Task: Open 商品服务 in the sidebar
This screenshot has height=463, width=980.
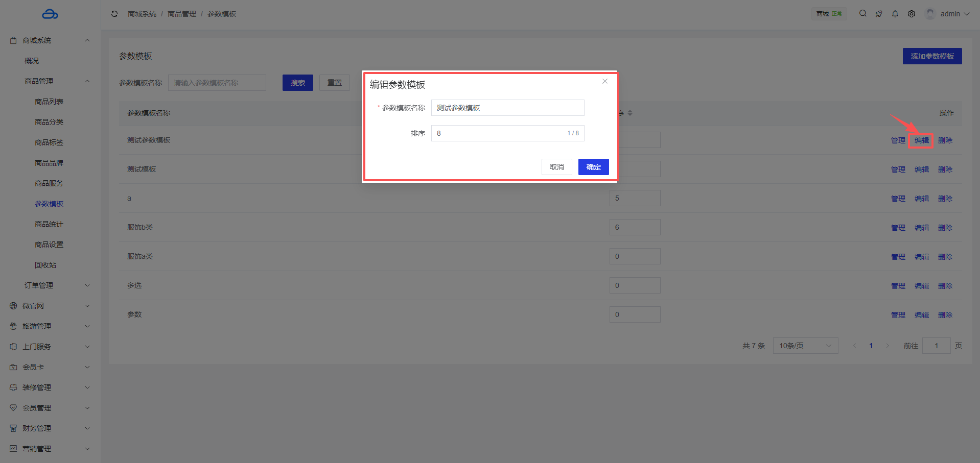Action: (49, 183)
